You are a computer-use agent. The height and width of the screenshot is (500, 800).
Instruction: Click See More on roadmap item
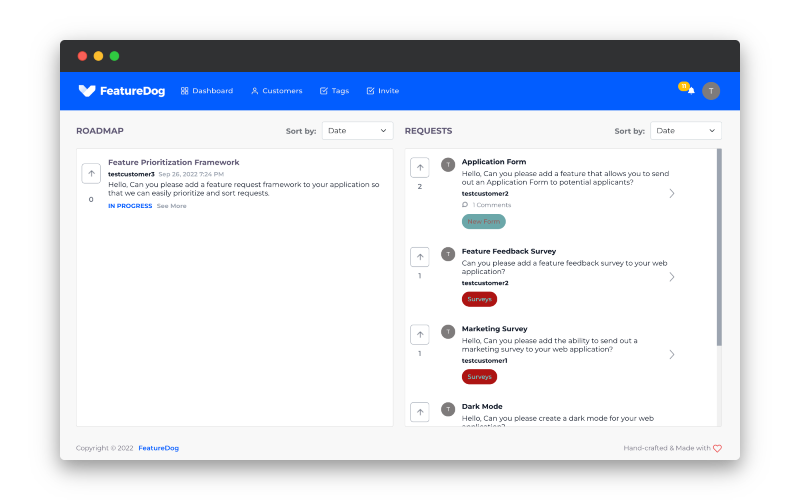click(171, 206)
